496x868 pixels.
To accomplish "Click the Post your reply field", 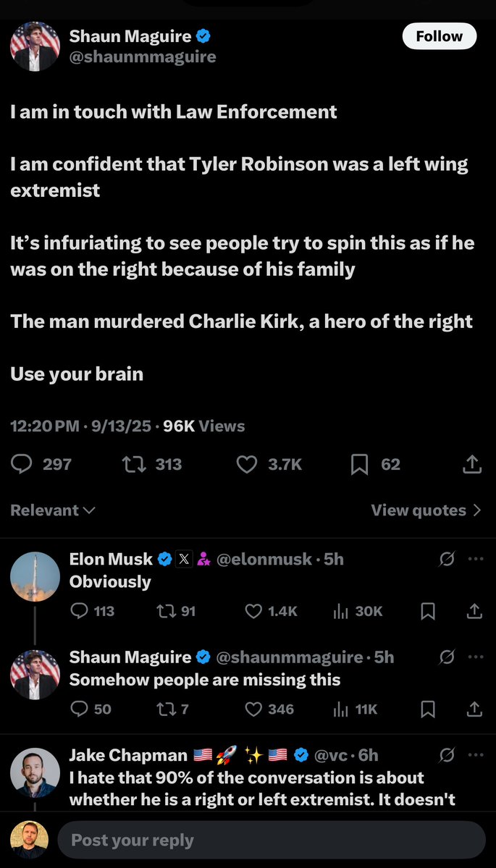I will [x=271, y=840].
